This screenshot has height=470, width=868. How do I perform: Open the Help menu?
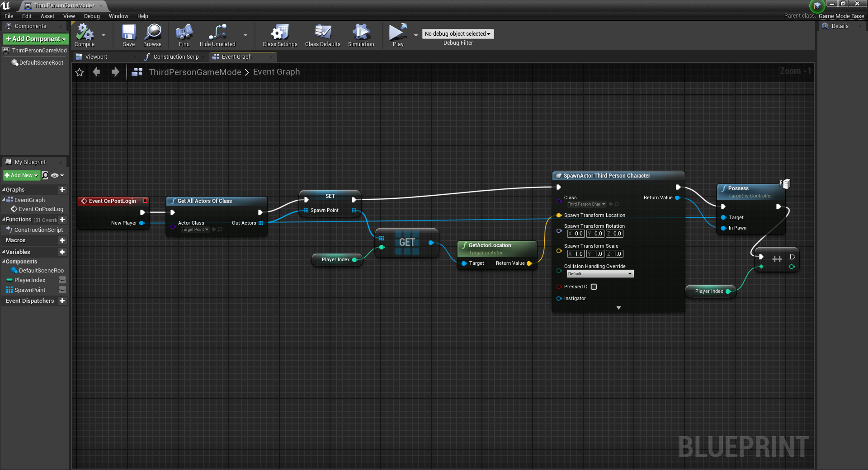tap(143, 16)
